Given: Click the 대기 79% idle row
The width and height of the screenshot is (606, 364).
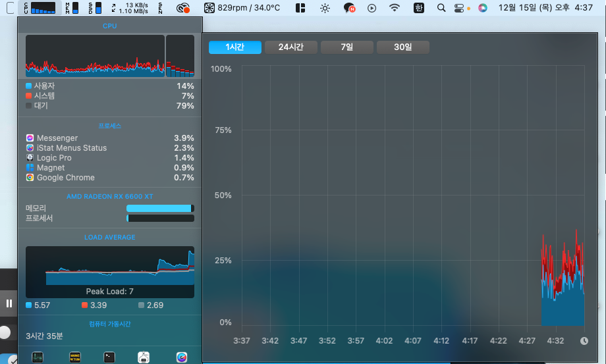Looking at the screenshot, I should pyautogui.click(x=110, y=105).
